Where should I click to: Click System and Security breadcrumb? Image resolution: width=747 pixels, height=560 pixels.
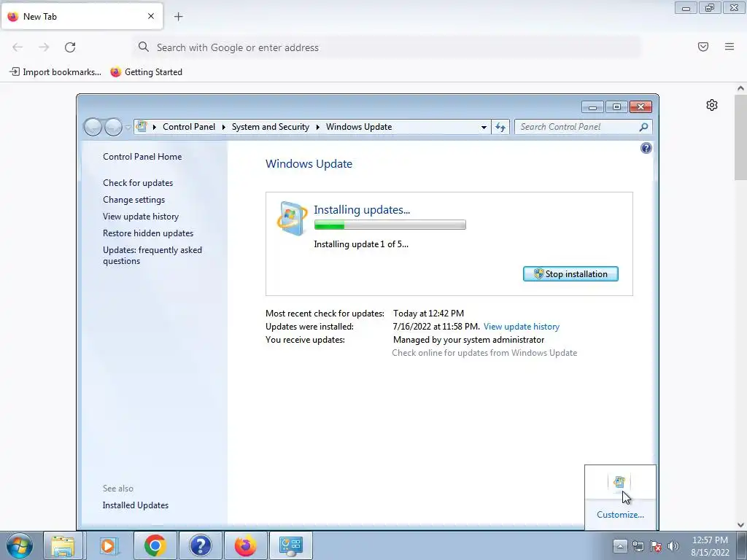270,127
